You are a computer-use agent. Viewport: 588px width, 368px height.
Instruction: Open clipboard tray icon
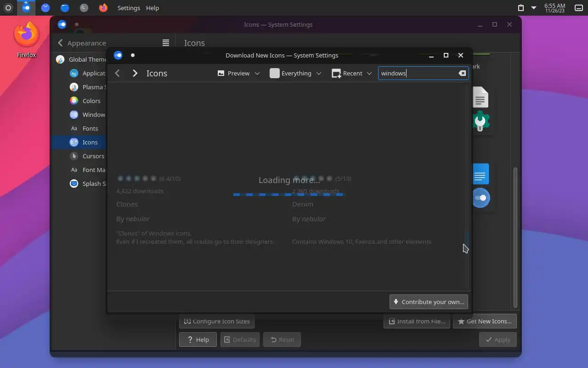click(520, 8)
